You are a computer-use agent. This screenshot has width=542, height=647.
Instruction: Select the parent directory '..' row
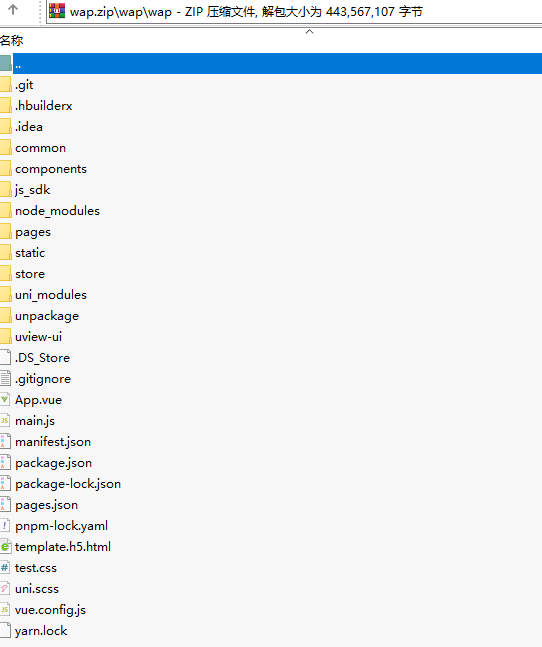click(x=271, y=64)
